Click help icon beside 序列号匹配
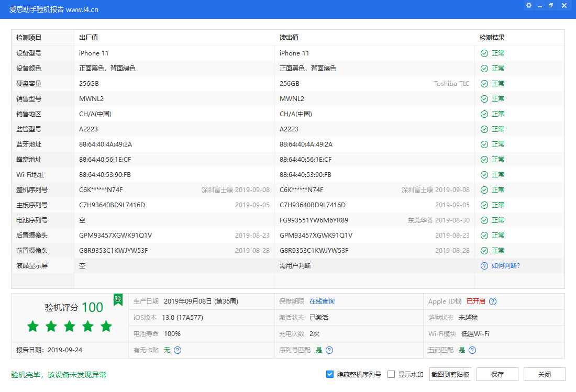 [329, 350]
